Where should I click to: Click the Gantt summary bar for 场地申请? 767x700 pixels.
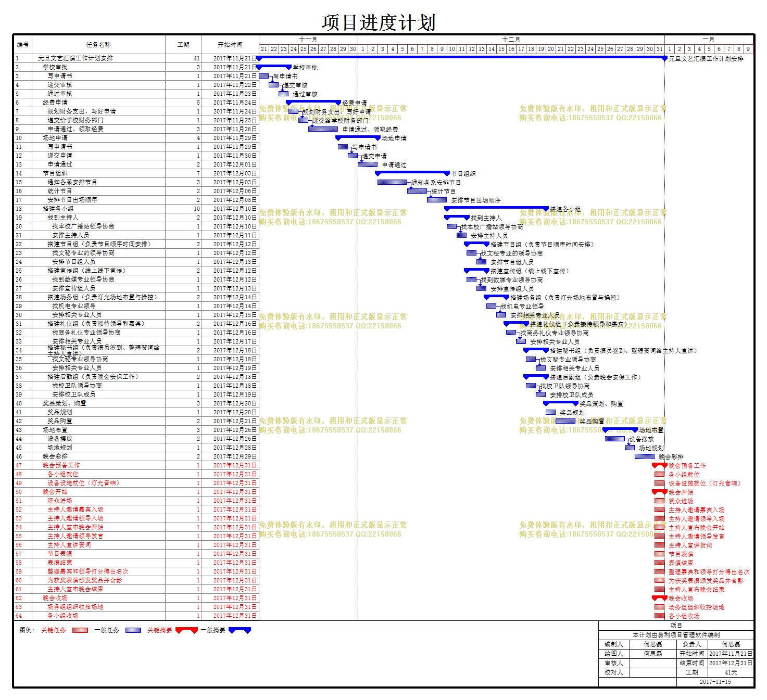(358, 138)
